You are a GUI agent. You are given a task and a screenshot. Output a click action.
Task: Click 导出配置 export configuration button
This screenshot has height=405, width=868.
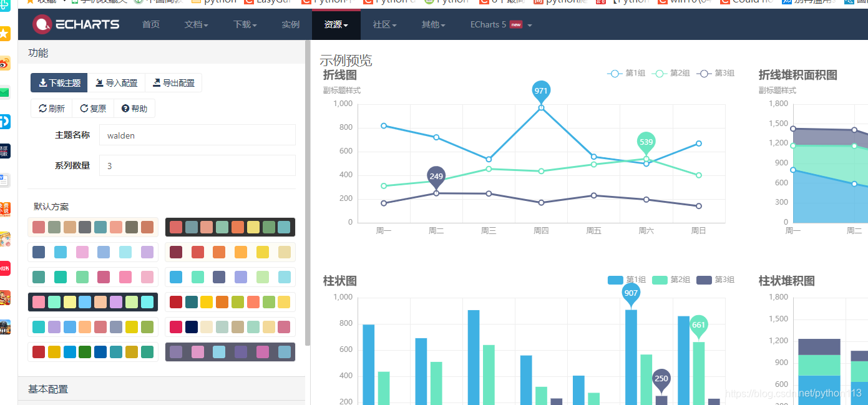(x=173, y=83)
